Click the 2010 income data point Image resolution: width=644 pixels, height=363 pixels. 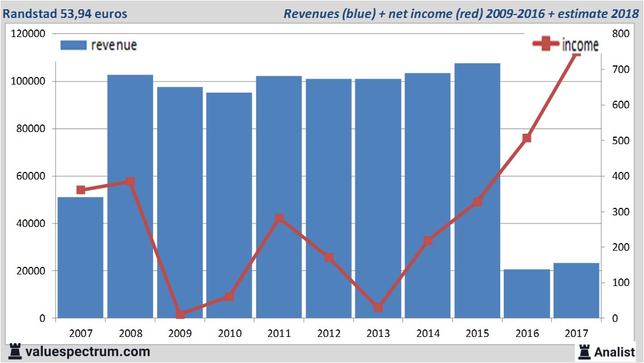230,296
